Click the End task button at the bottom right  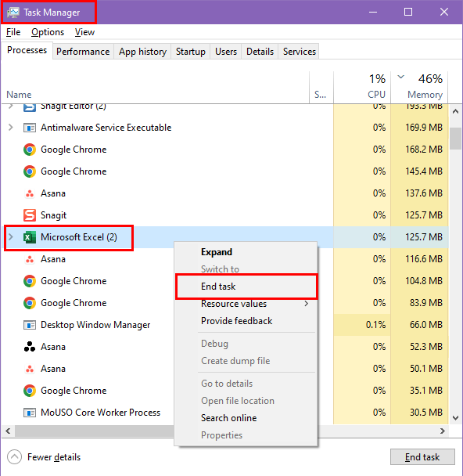pyautogui.click(x=422, y=457)
